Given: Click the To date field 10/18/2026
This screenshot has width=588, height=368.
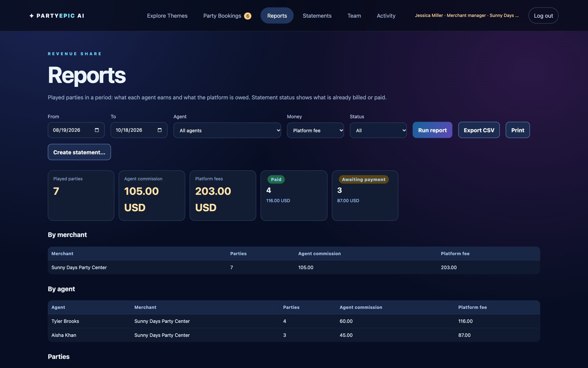Looking at the screenshot, I should click(x=139, y=130).
